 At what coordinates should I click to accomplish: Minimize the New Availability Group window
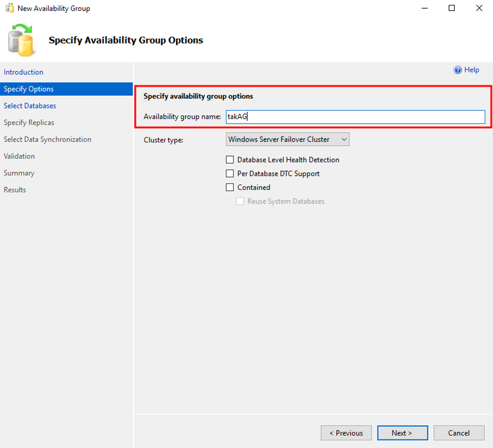click(424, 8)
